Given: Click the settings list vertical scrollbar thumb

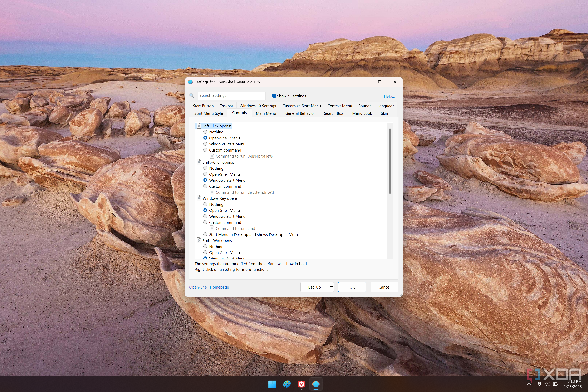Looking at the screenshot, I should click(x=390, y=161).
